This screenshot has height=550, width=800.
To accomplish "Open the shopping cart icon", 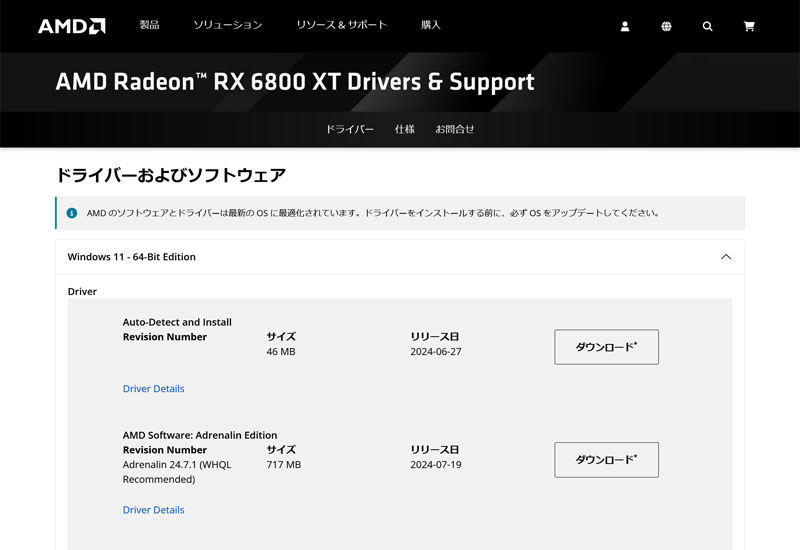I will (749, 27).
